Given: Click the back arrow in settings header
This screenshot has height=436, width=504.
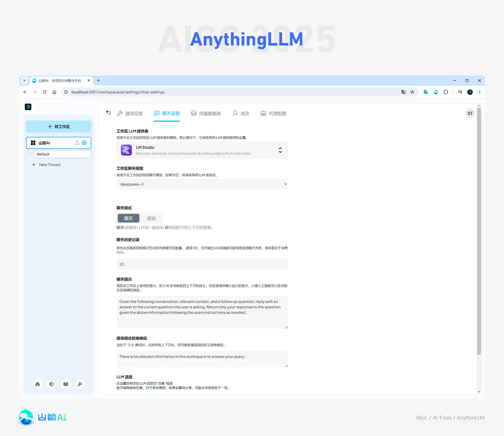Looking at the screenshot, I should point(108,113).
